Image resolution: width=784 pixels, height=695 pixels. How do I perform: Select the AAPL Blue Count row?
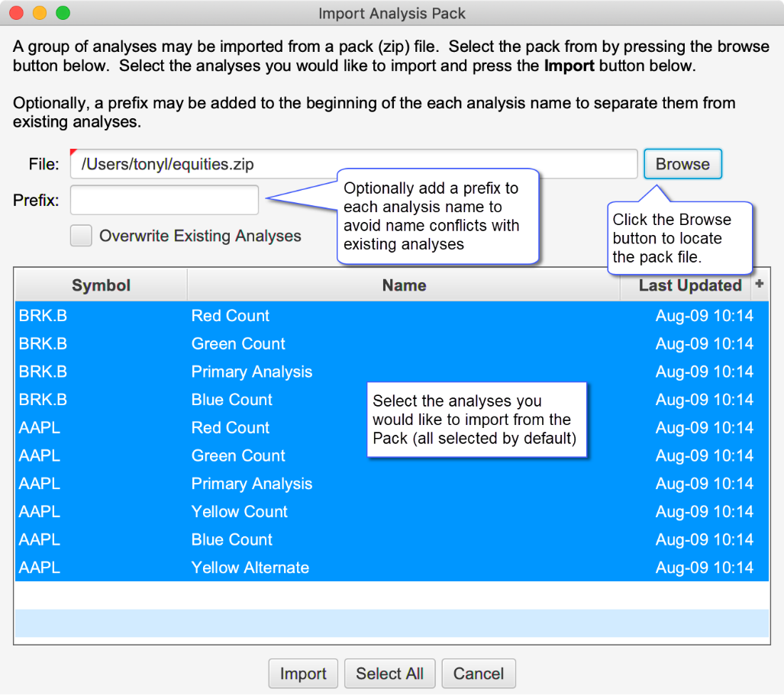point(232,540)
